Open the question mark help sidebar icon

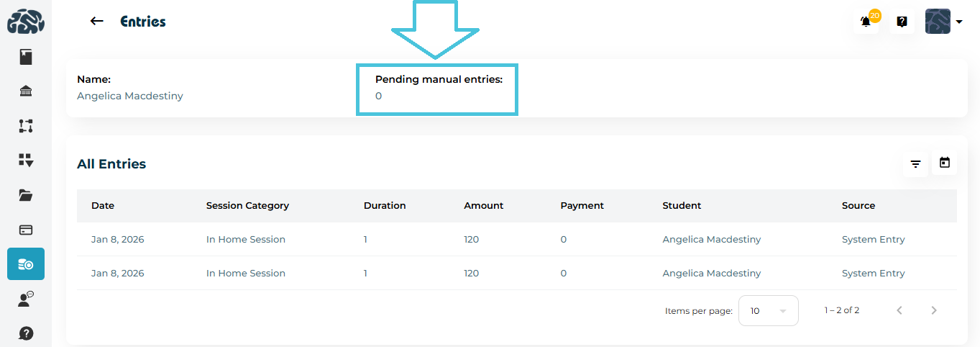click(x=26, y=333)
